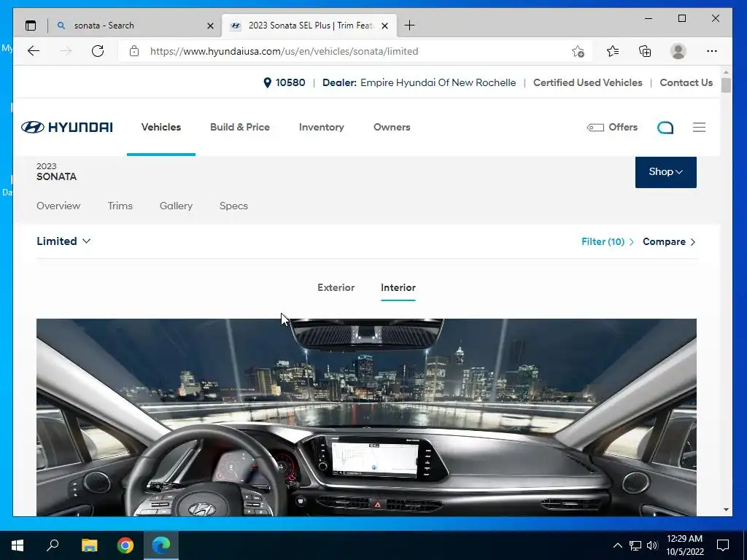Open the network status tray icon
This screenshot has width=747, height=560.
click(x=635, y=545)
